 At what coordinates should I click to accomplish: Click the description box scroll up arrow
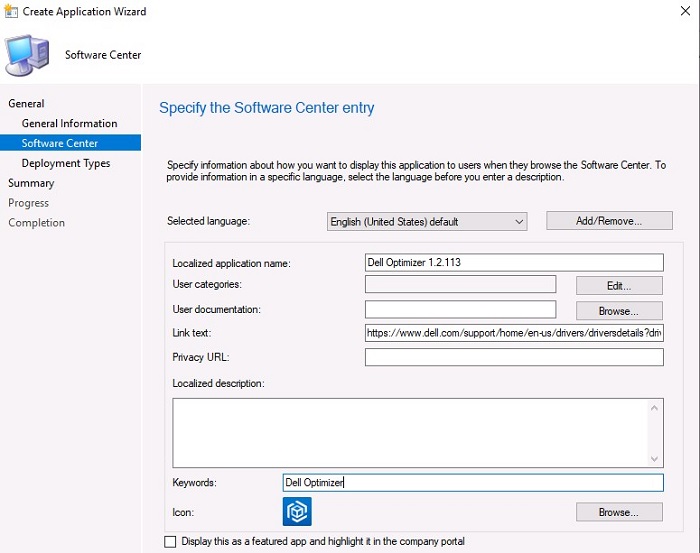tap(654, 408)
